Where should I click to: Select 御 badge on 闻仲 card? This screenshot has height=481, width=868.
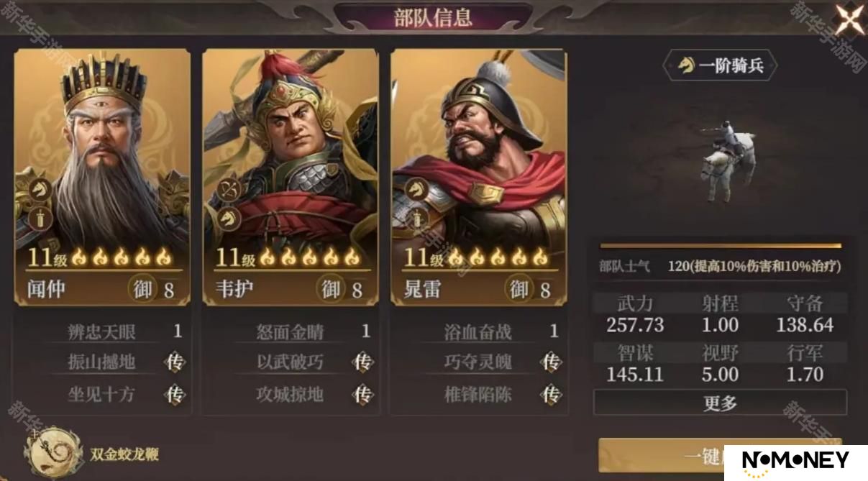pos(143,289)
